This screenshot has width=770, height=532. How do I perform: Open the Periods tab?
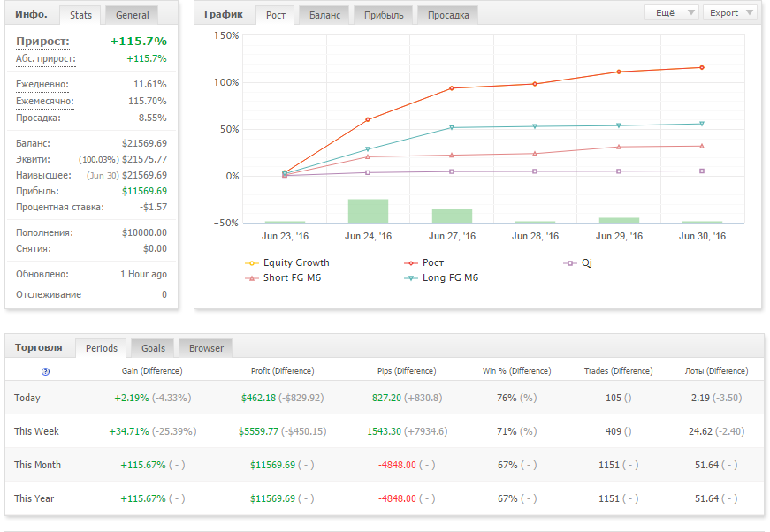pyautogui.click(x=101, y=348)
